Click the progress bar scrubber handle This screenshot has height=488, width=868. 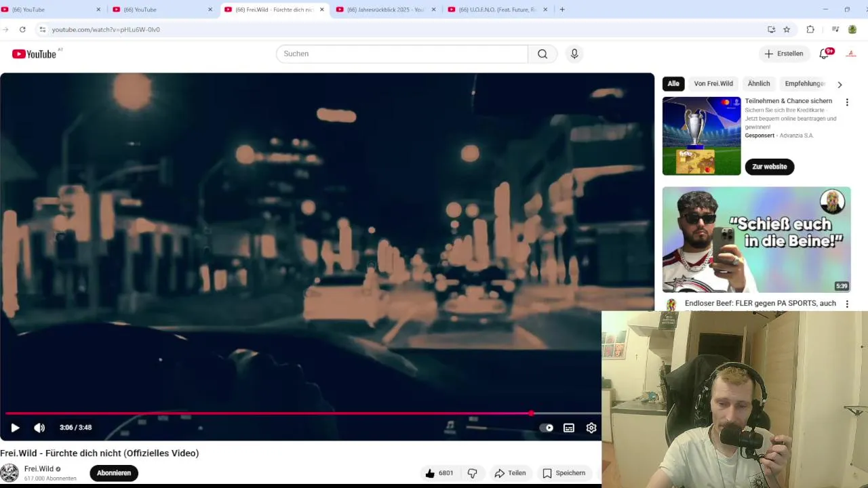(531, 413)
